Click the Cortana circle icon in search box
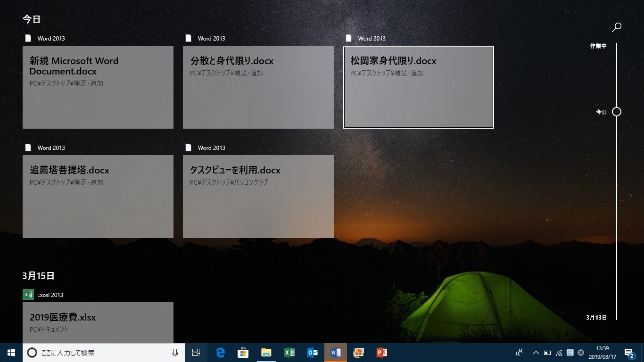The image size is (644, 362). click(32, 353)
